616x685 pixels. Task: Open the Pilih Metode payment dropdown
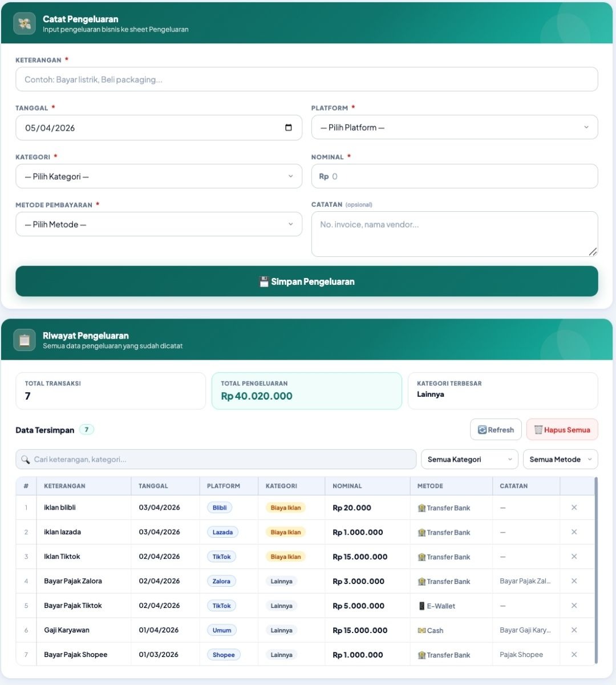(x=159, y=224)
